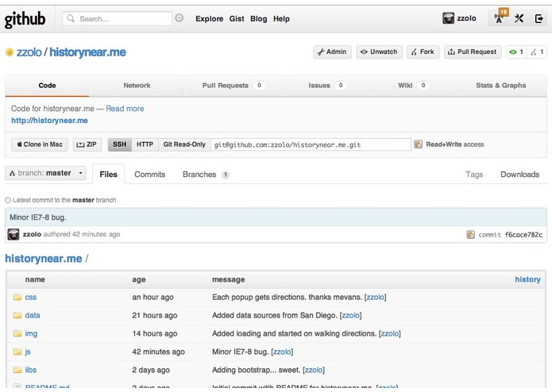Open commit f6cace782c link
The image size is (552, 392).
[x=523, y=235]
